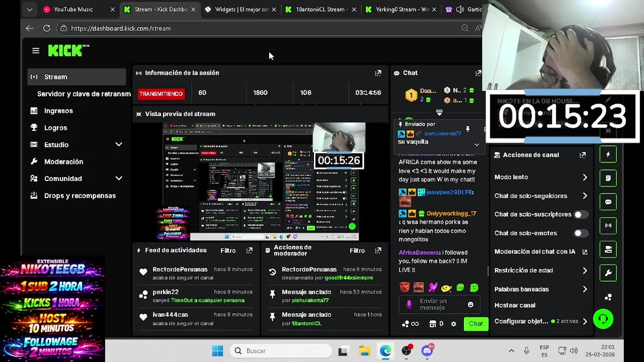Pop out the Chat panel
The height and width of the screenshot is (362, 644).
tap(478, 73)
